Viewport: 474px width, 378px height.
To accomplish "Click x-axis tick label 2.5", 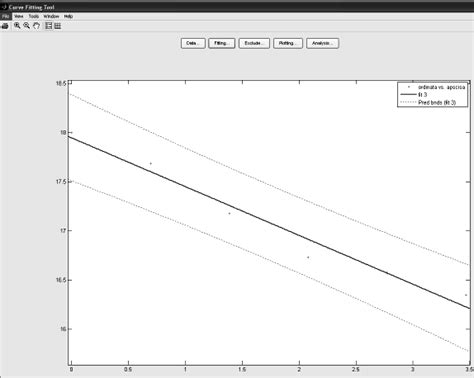I will pos(356,369).
